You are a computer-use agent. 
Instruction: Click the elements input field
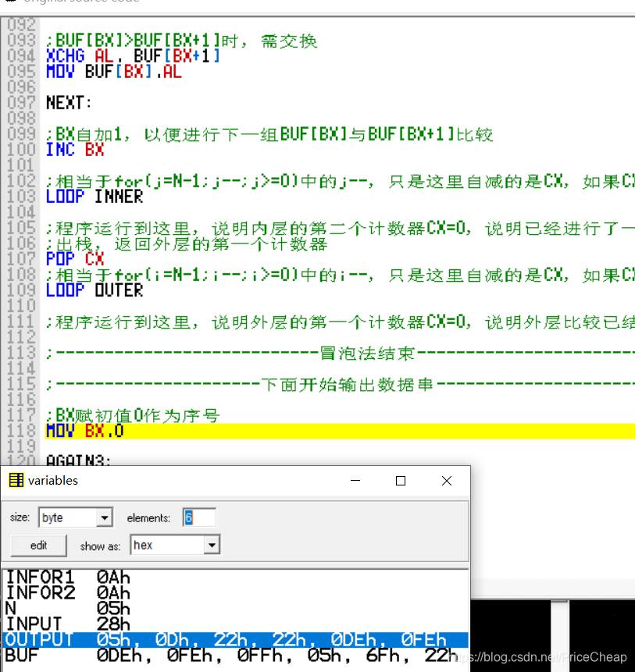click(x=199, y=517)
